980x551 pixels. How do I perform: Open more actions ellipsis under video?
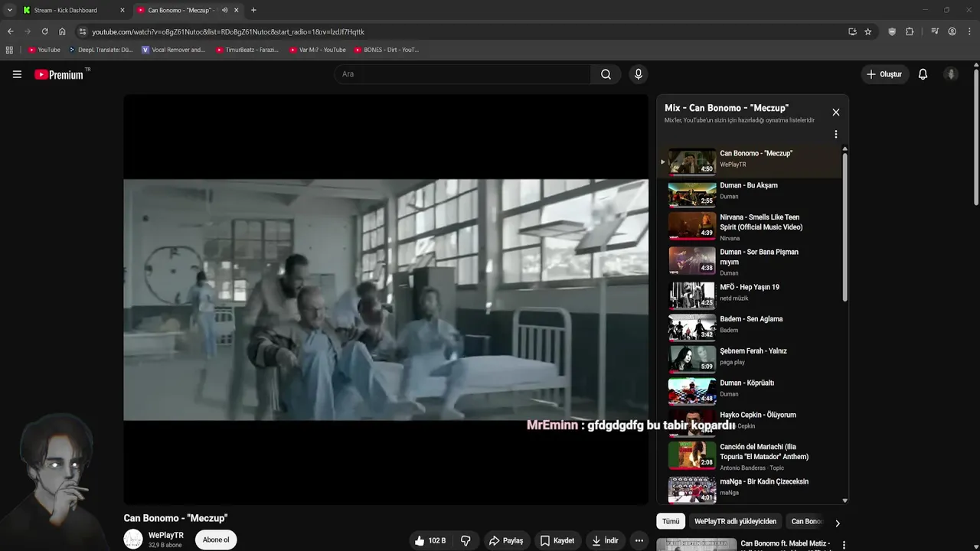(x=639, y=540)
